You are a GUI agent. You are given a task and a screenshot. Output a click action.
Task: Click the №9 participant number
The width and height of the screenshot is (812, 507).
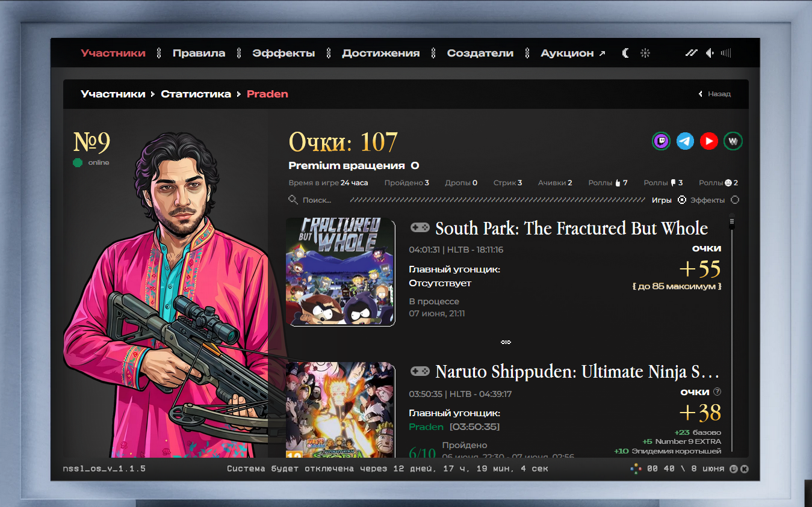[91, 143]
